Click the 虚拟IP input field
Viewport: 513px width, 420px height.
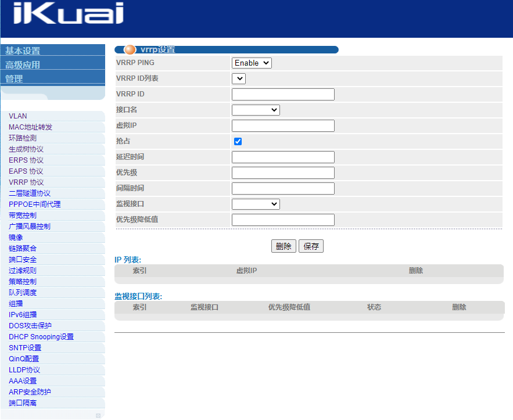coord(283,125)
